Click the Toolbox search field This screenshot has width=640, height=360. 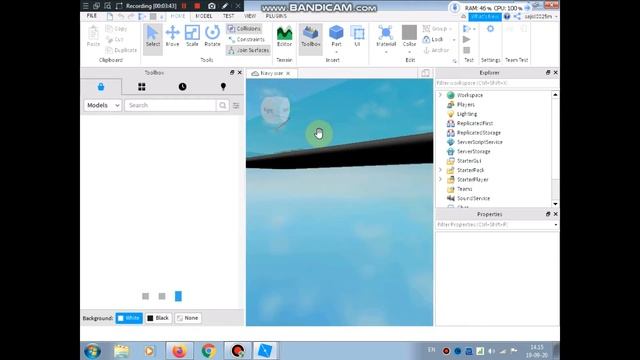(x=170, y=105)
